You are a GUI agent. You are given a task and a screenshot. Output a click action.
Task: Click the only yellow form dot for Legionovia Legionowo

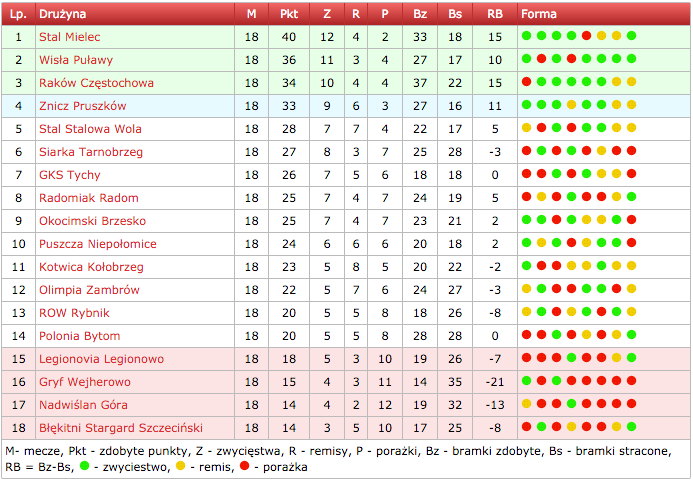[x=616, y=359]
